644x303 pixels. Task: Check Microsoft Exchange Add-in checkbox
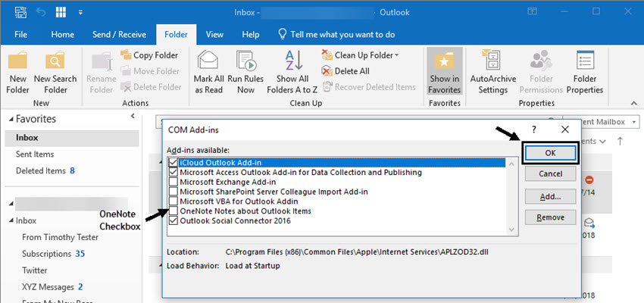coord(174,182)
